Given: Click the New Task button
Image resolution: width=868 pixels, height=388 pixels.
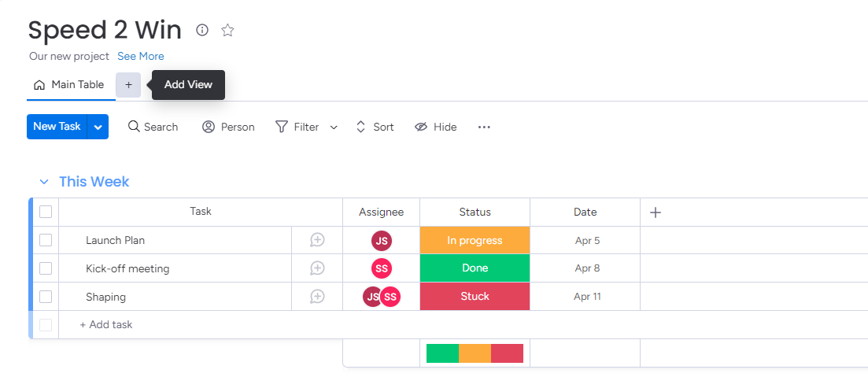Looking at the screenshot, I should [57, 127].
